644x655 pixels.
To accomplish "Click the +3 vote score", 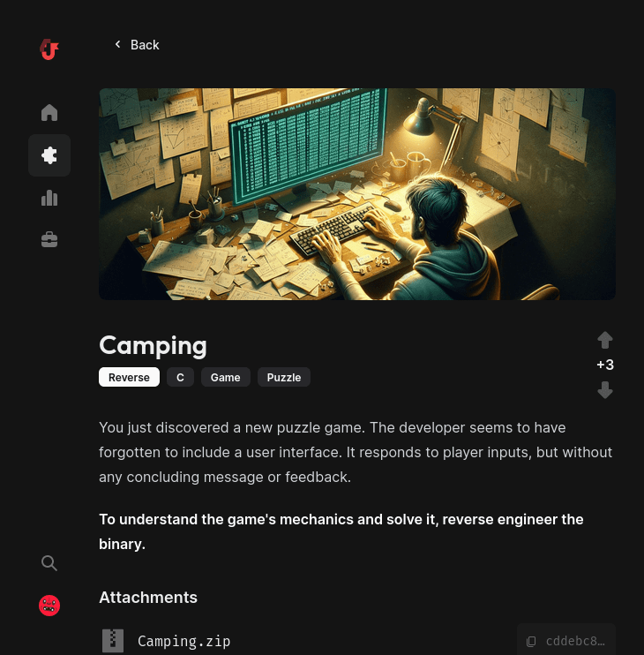I will coord(605,365).
